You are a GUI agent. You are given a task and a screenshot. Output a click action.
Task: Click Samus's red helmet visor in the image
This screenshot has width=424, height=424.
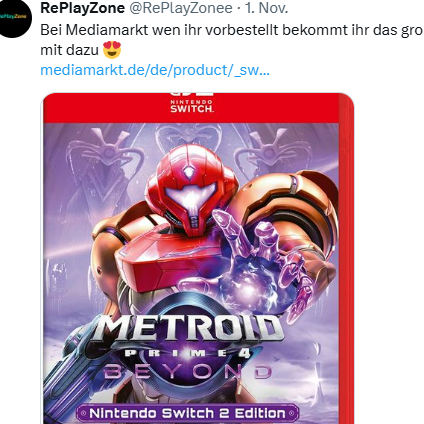[x=191, y=197]
